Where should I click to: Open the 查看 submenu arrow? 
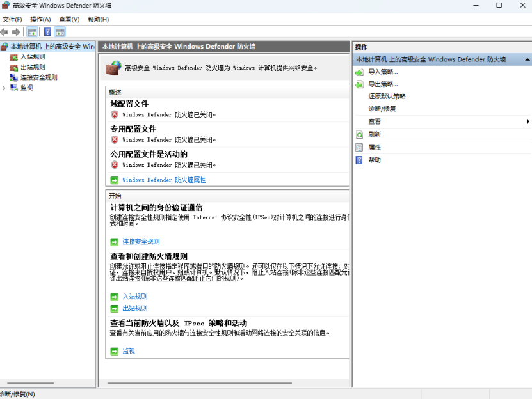(x=528, y=121)
